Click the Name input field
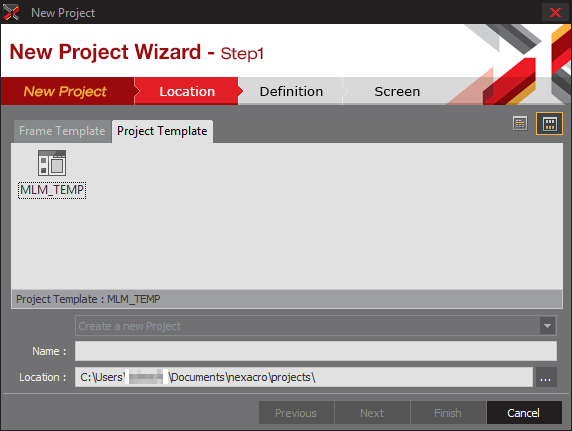 [316, 351]
